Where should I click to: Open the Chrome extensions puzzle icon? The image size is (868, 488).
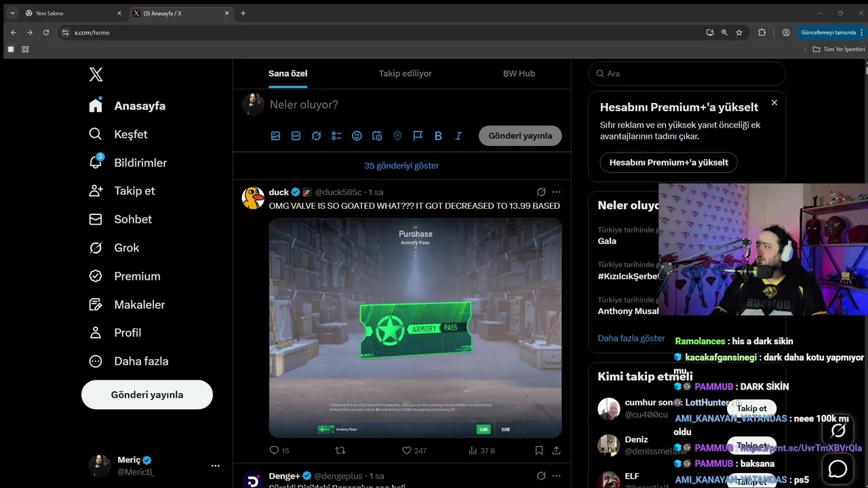[x=762, y=32]
